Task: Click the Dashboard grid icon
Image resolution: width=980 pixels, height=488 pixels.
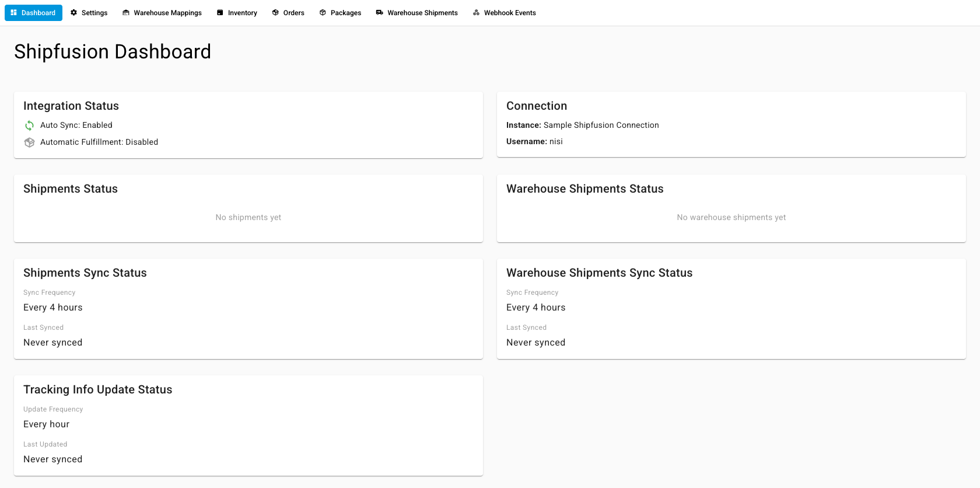Action: coord(14,12)
